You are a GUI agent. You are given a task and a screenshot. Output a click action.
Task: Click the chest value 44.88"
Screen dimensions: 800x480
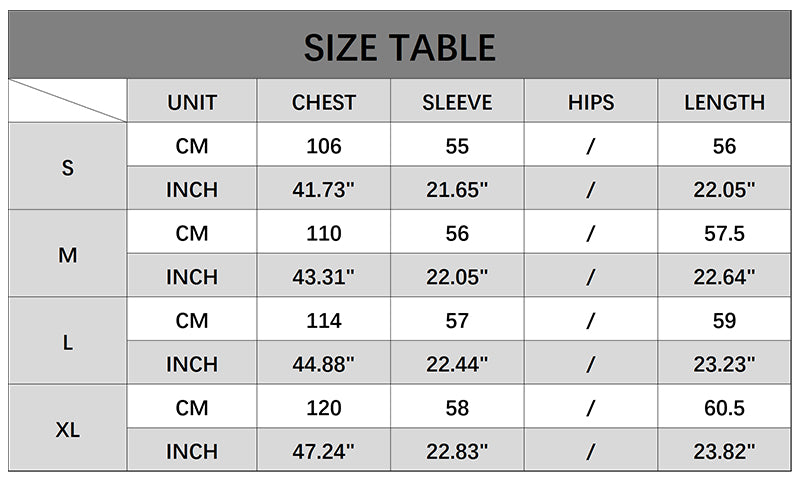324,365
